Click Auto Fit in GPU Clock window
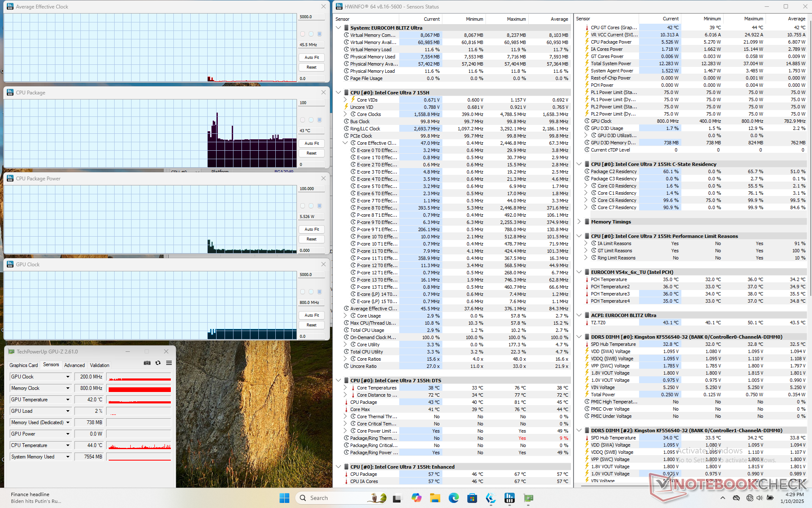This screenshot has width=812, height=508. (312, 315)
